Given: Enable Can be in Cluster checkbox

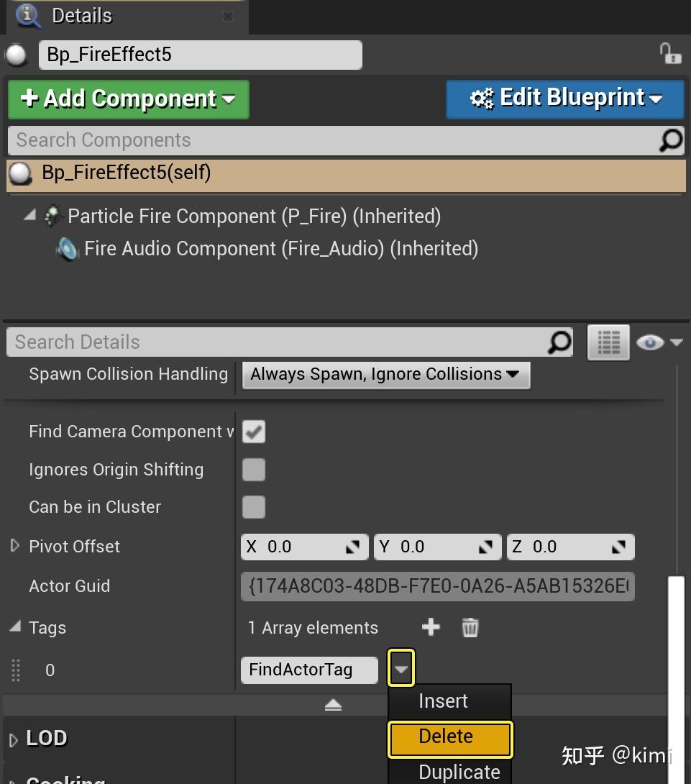Looking at the screenshot, I should click(254, 507).
